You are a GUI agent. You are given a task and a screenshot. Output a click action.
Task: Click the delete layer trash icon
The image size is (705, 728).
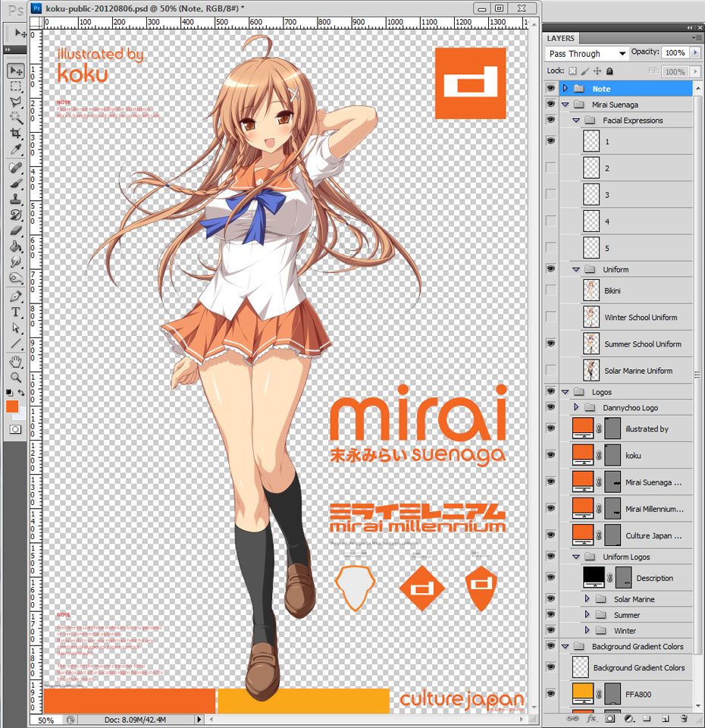click(x=681, y=717)
